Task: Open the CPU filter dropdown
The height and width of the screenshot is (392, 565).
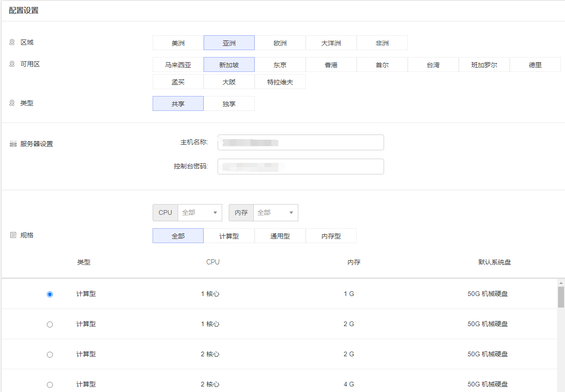Action: point(199,212)
